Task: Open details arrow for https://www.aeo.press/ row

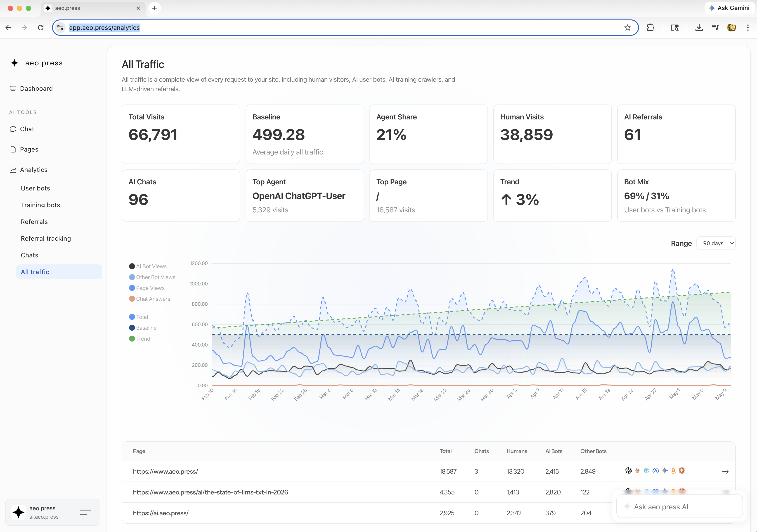Action: pyautogui.click(x=725, y=472)
